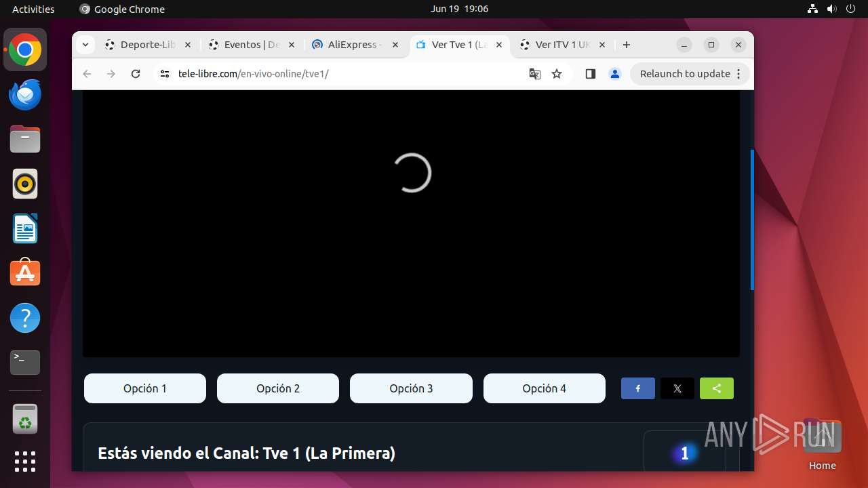The image size is (868, 488).
Task: Open the side panel button
Action: click(590, 74)
